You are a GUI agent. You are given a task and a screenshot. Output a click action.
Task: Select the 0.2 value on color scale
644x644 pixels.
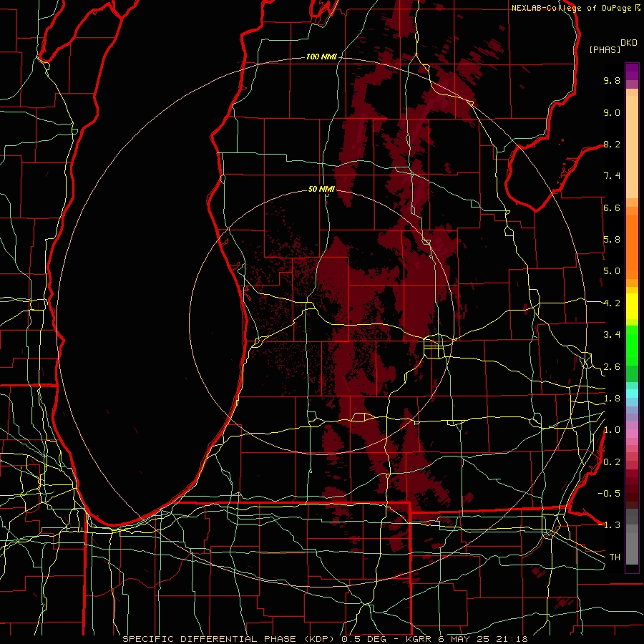tap(612, 462)
